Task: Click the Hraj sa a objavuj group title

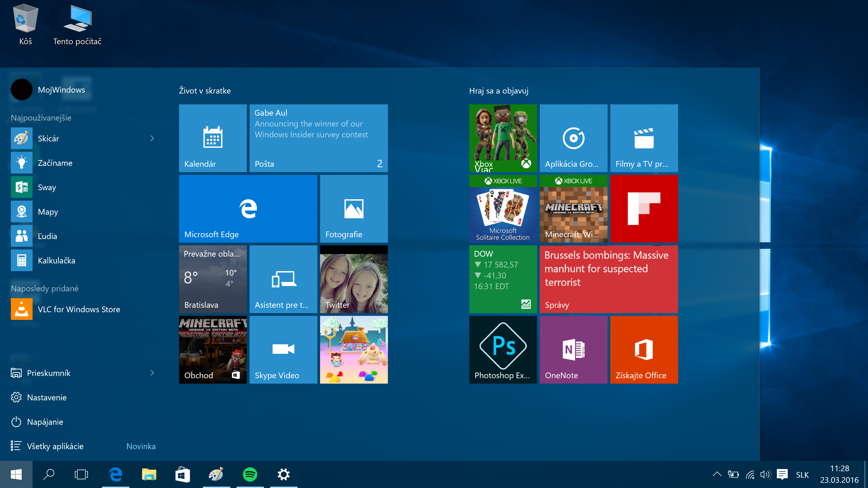Action: [x=499, y=91]
